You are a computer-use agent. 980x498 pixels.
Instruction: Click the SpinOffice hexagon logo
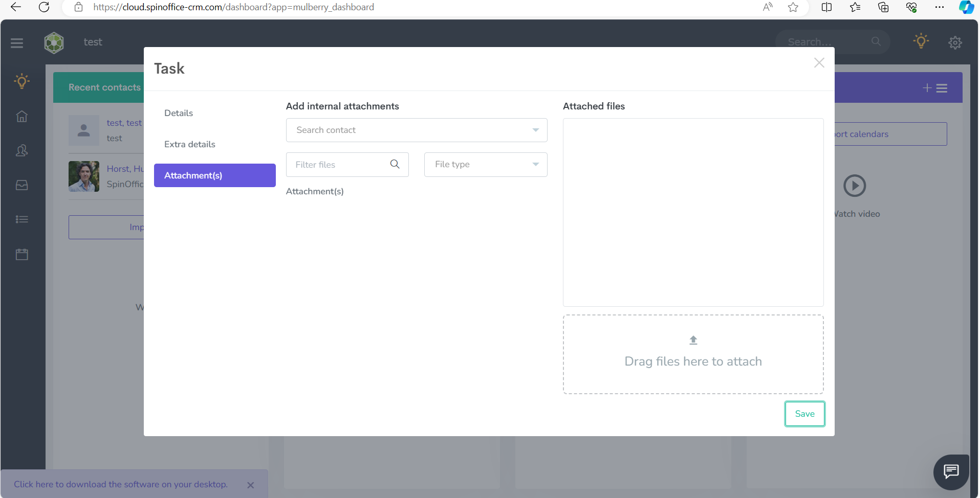tap(54, 43)
